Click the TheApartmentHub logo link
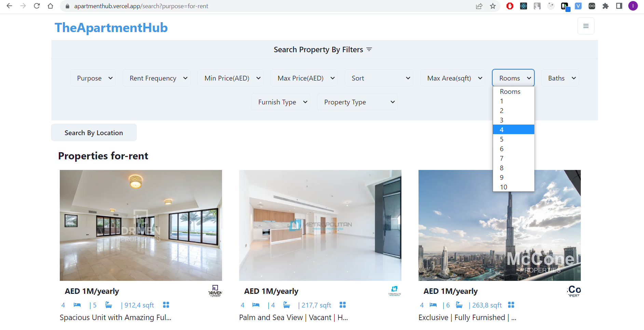The image size is (644, 330). (111, 27)
